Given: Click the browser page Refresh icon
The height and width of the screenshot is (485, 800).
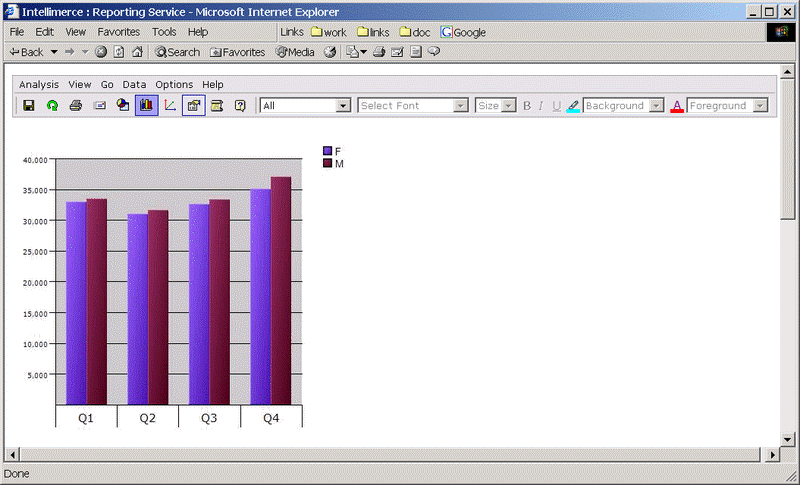Looking at the screenshot, I should 118,52.
